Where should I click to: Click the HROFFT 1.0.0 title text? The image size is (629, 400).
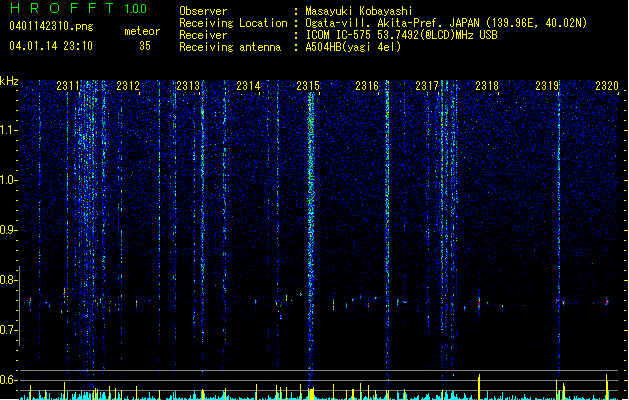click(x=78, y=8)
